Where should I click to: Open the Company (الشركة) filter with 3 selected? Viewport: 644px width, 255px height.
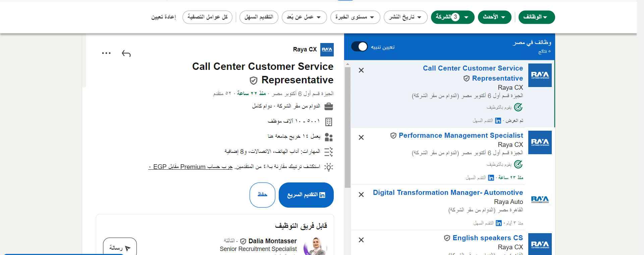[453, 17]
